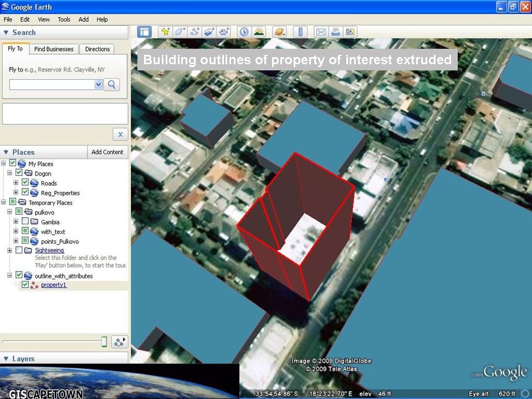
Task: Expand the Reg_Properties tree node
Action: tap(16, 192)
